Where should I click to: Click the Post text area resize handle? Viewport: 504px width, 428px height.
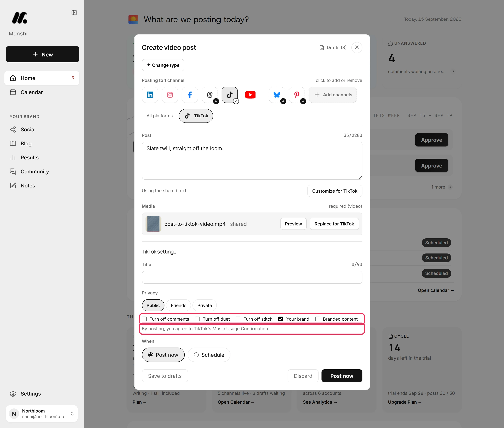click(360, 178)
